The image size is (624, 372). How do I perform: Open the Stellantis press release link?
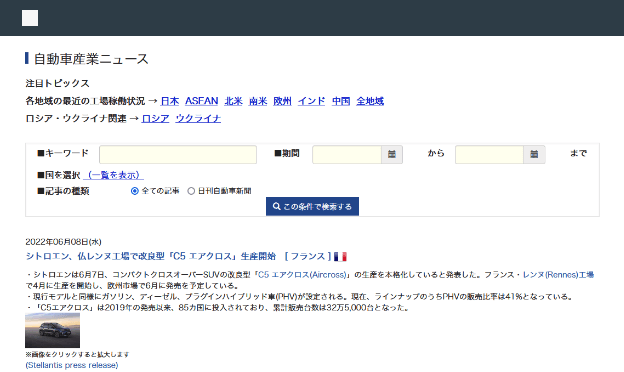pyautogui.click(x=72, y=365)
